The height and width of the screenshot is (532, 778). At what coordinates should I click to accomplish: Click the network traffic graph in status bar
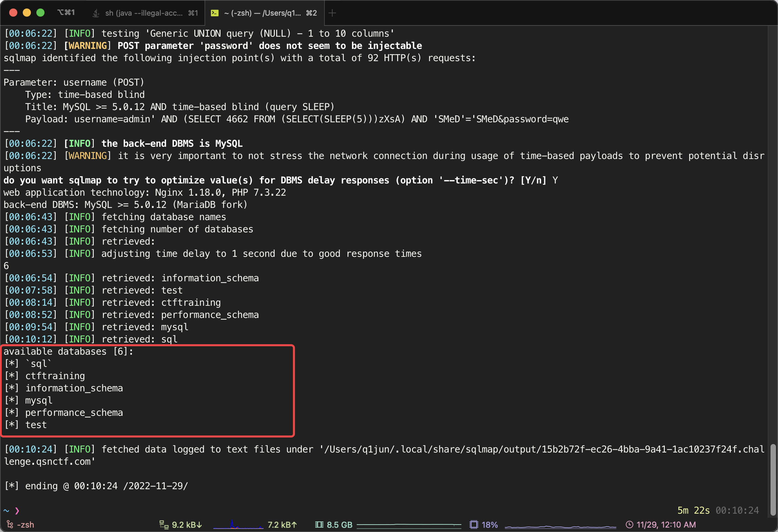[238, 525]
